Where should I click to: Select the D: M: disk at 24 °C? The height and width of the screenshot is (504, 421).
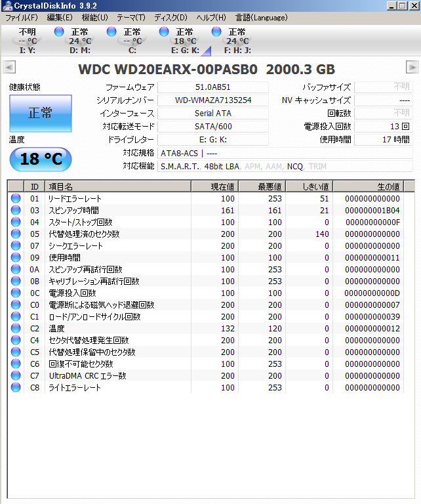click(x=79, y=41)
